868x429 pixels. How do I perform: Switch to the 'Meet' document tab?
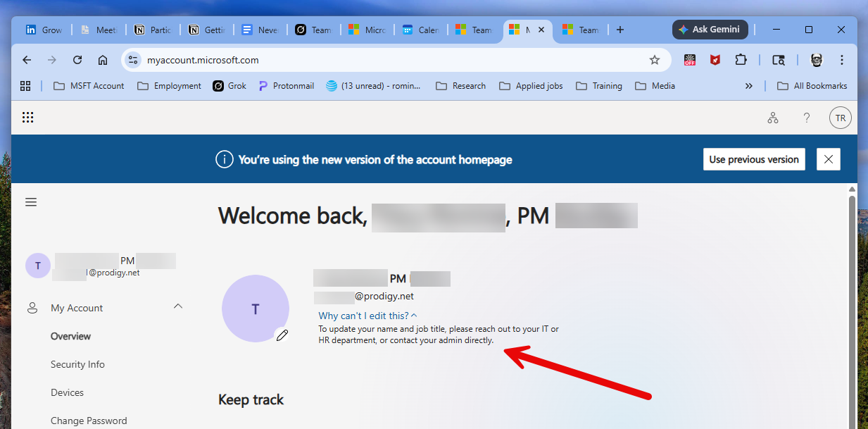point(99,30)
